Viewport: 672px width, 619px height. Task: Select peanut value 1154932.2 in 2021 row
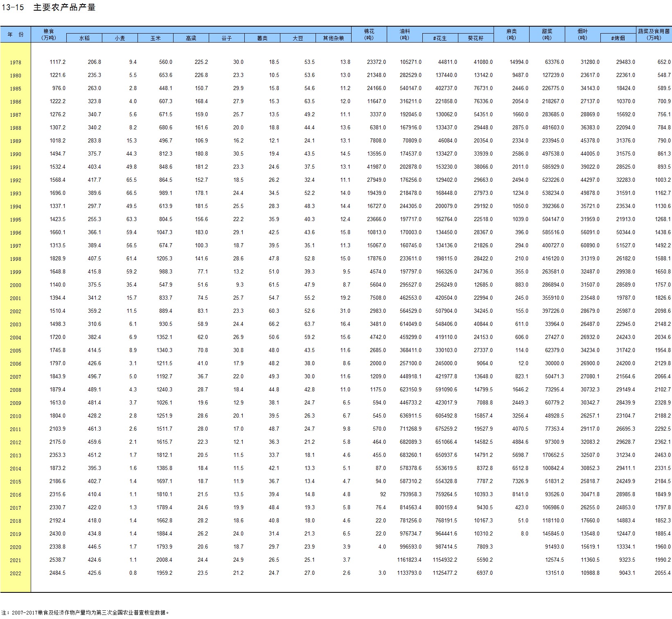[445, 560]
